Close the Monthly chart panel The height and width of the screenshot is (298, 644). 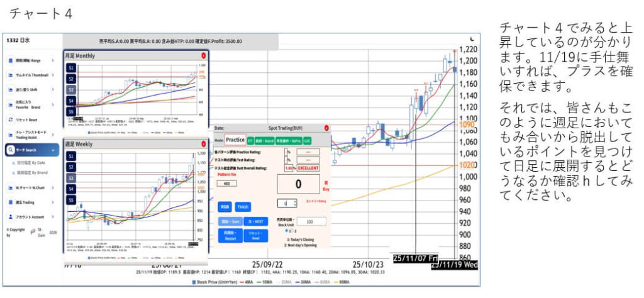tap(204, 56)
